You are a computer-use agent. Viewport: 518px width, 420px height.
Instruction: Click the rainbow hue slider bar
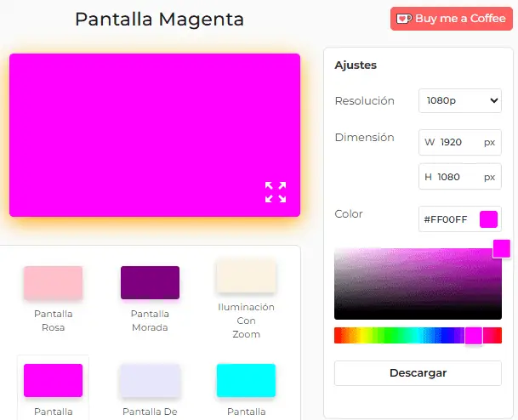(418, 336)
